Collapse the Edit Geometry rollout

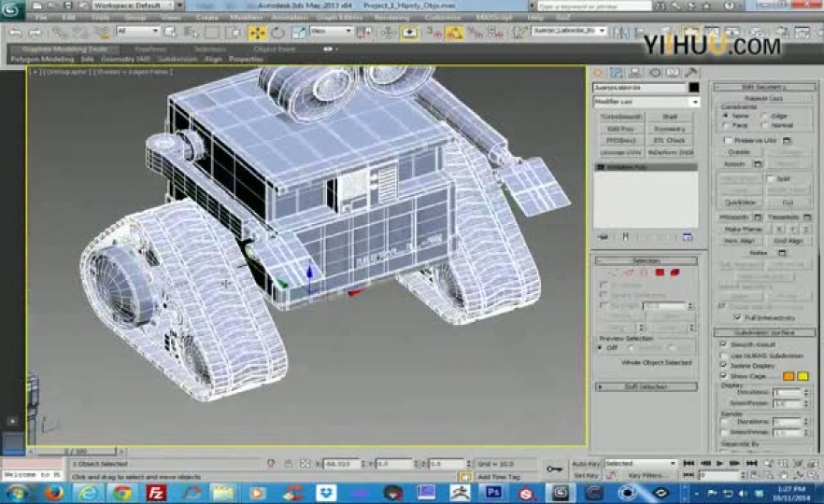(x=764, y=87)
